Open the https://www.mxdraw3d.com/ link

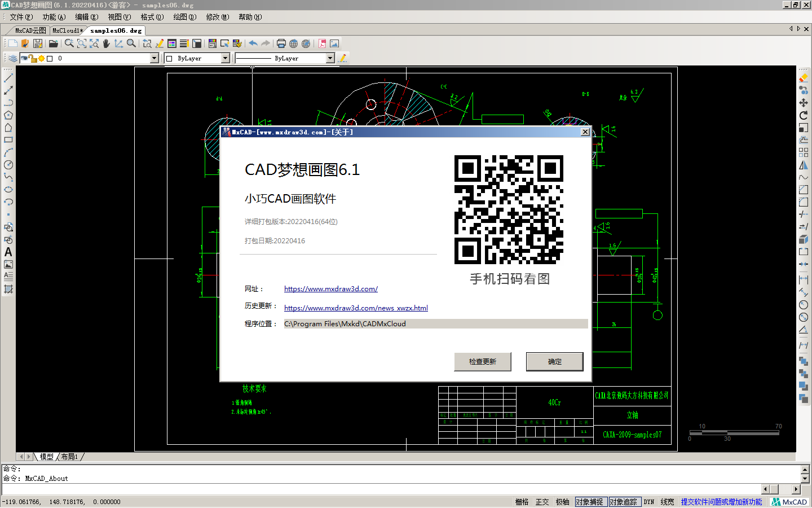331,288
